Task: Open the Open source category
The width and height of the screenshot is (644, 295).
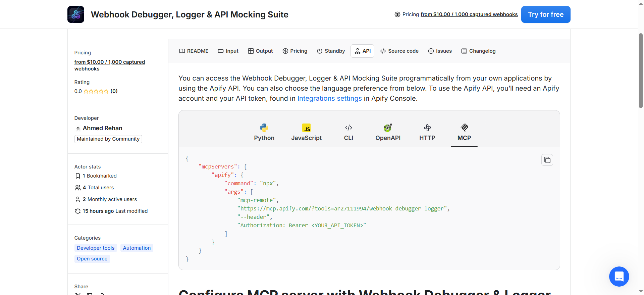Action: (92, 259)
